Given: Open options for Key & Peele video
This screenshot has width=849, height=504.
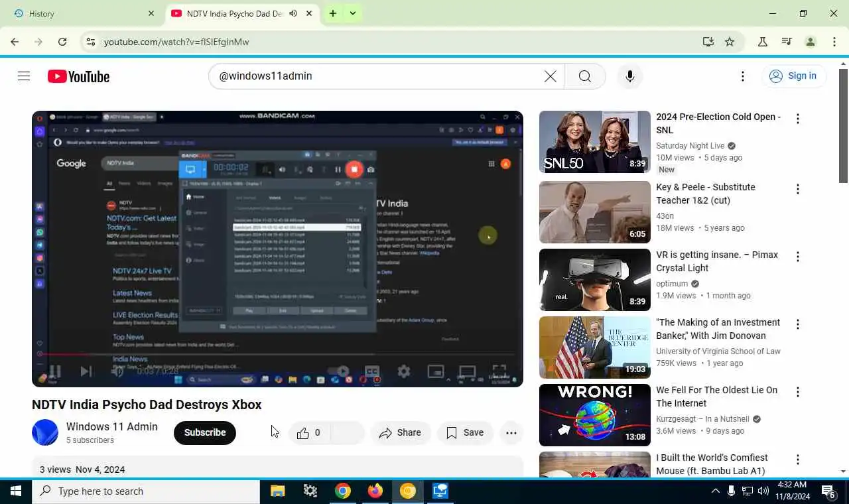Looking at the screenshot, I should coord(798,189).
